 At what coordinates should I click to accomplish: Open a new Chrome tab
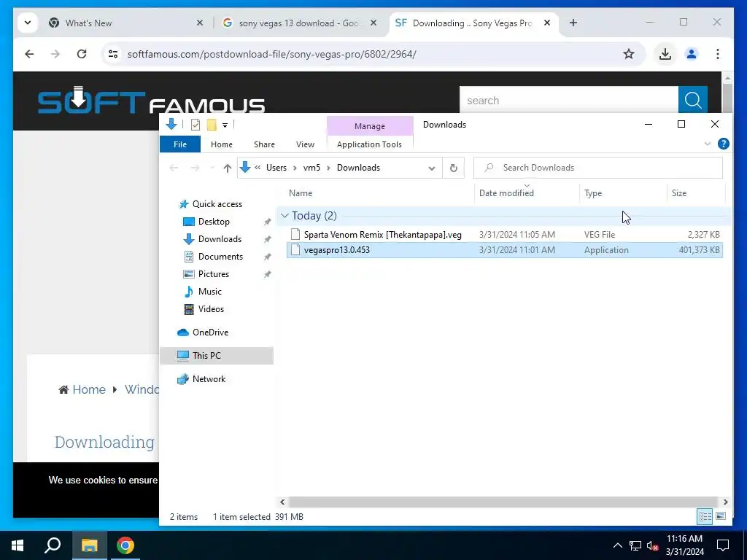pos(573,23)
